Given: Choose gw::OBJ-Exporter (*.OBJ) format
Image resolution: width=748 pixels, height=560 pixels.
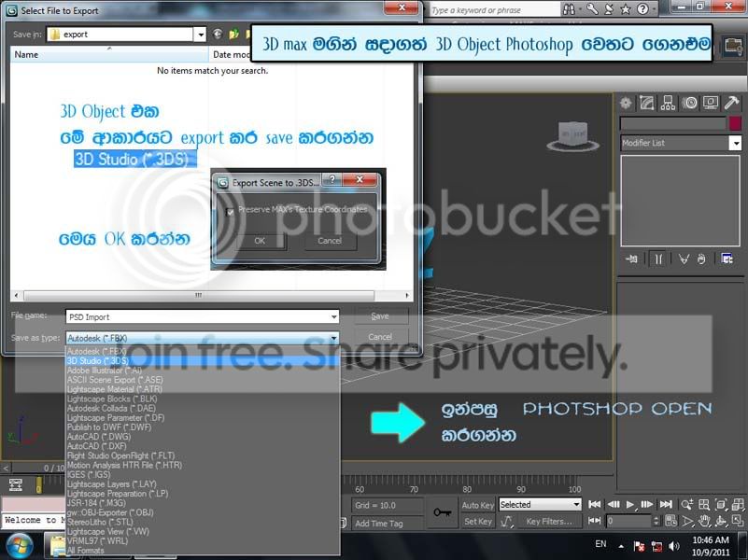Looking at the screenshot, I should (x=203, y=512).
